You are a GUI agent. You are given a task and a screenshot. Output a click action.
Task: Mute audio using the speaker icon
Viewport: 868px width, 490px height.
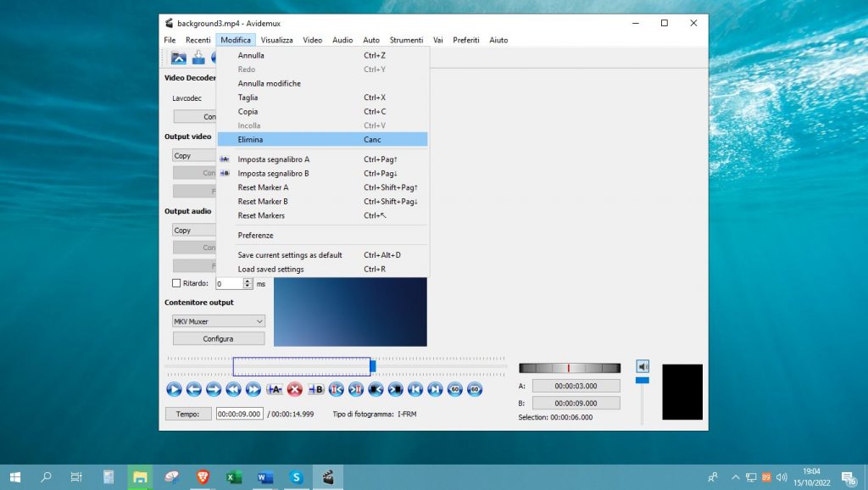click(643, 366)
